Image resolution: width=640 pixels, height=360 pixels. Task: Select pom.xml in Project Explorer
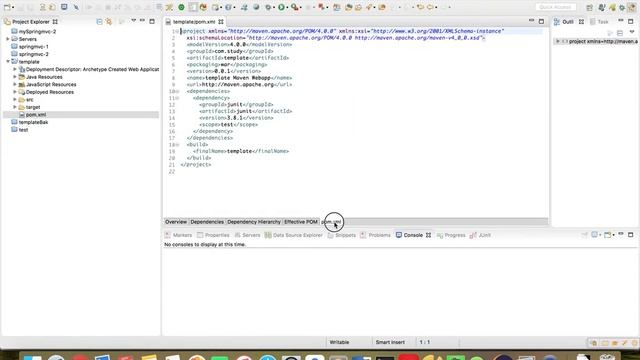(x=36, y=115)
